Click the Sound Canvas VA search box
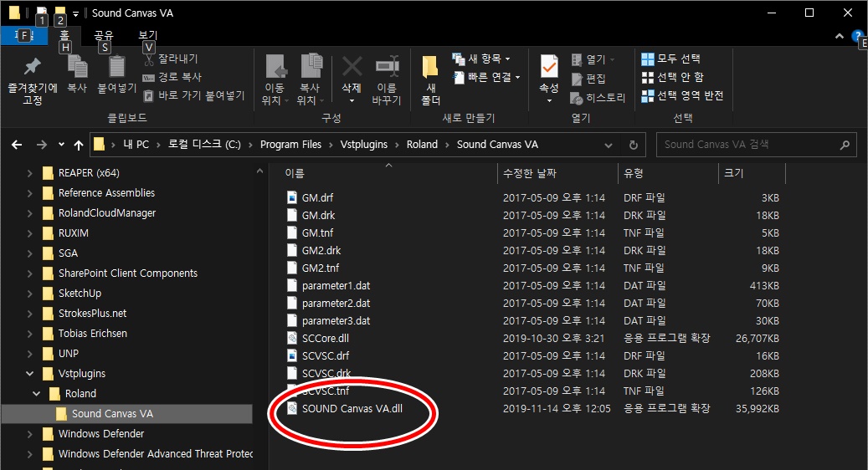 [756, 145]
